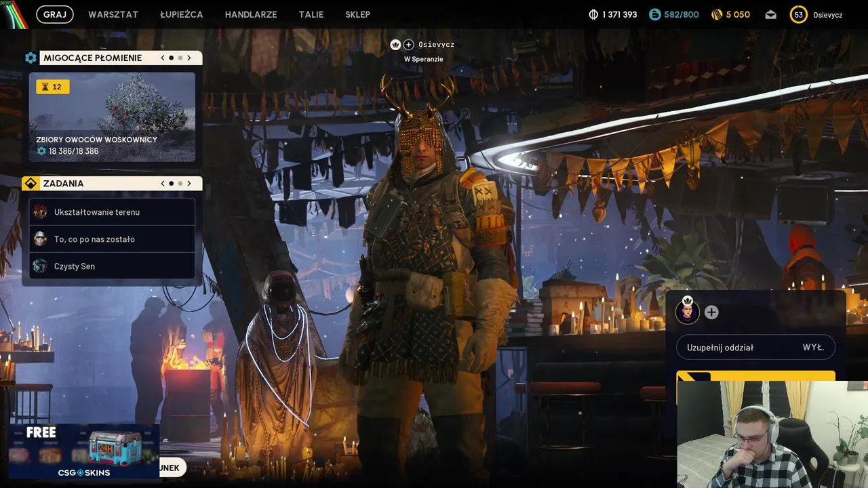Click the Zadania diamond icon

(30, 184)
